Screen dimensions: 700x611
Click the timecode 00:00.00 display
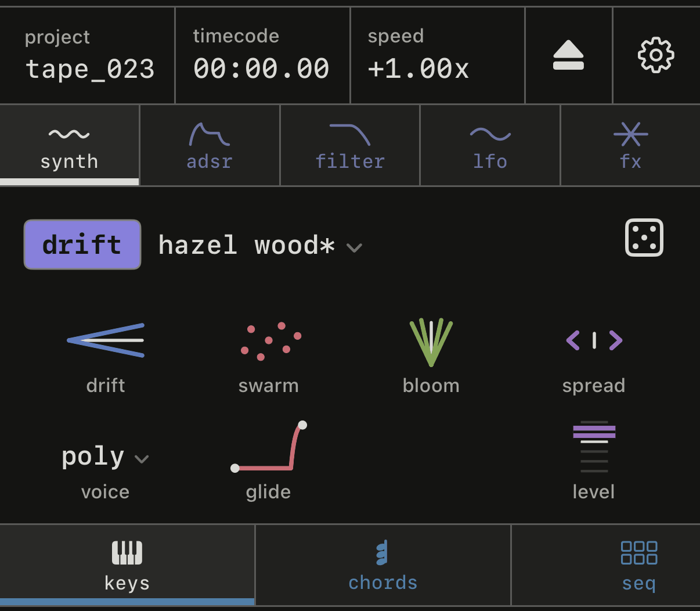tap(261, 69)
